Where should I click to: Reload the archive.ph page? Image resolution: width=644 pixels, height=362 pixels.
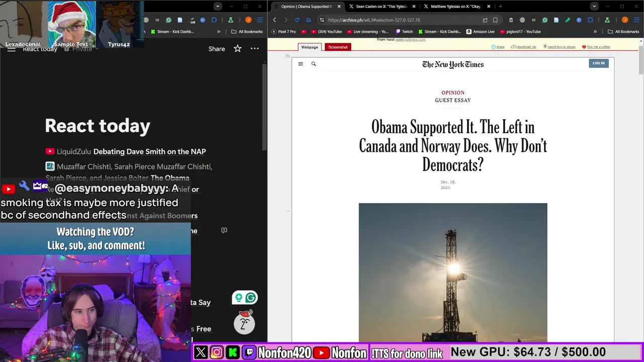pyautogui.click(x=297, y=20)
